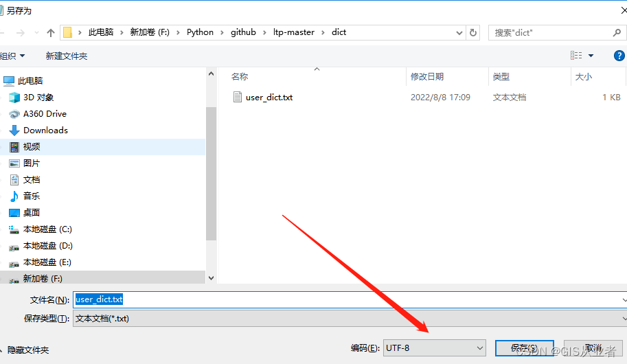Close the 另存为 dialog
The image size is (627, 364).
point(624,10)
